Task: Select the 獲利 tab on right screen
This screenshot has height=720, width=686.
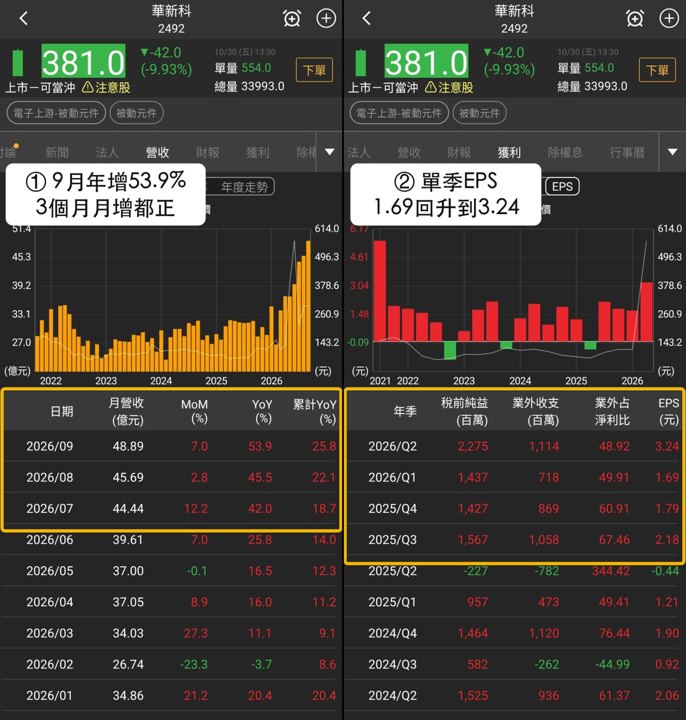Action: tap(509, 152)
